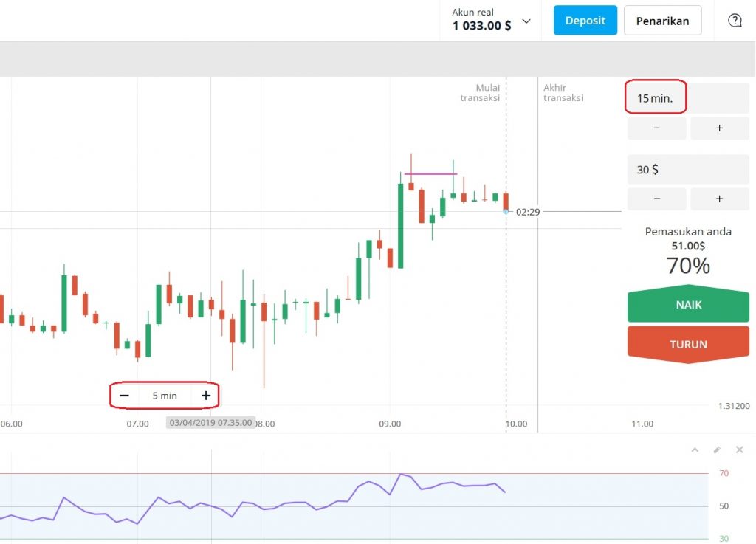
Task: Open the 15 min expiration selector
Action: coord(656,97)
